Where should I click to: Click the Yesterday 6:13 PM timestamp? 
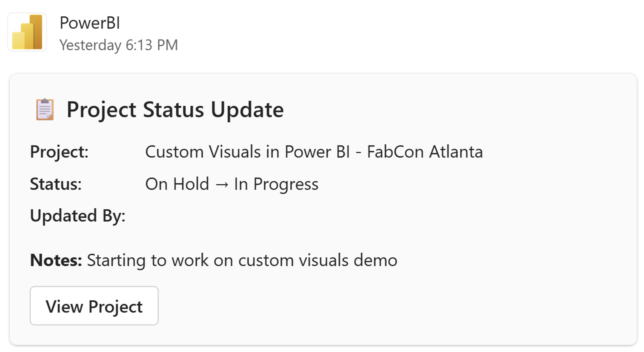pos(118,45)
